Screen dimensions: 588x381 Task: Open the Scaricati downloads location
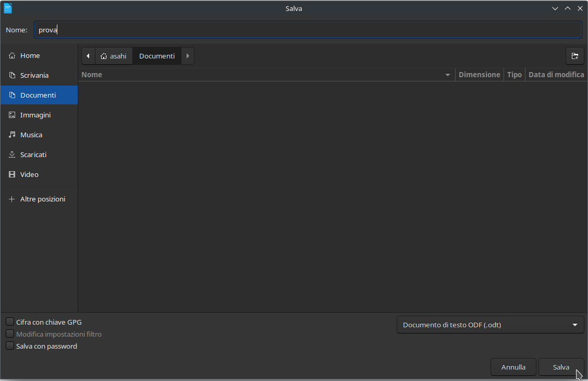pos(33,154)
